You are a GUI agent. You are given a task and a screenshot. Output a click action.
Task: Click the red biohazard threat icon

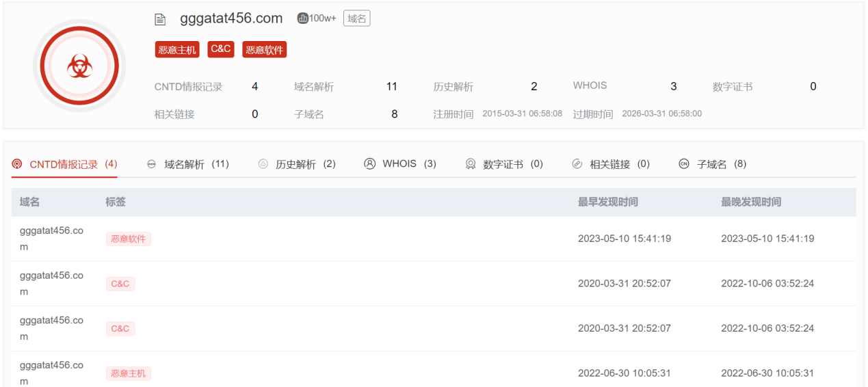coord(79,66)
